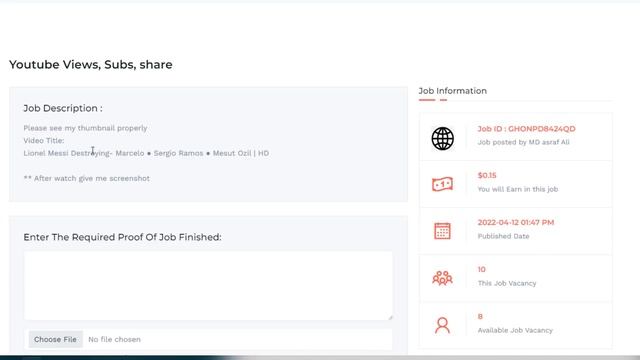The image size is (640, 360).
Task: Click 'Enter The Required Proof Of Job Finished:' heading
Action: (122, 237)
